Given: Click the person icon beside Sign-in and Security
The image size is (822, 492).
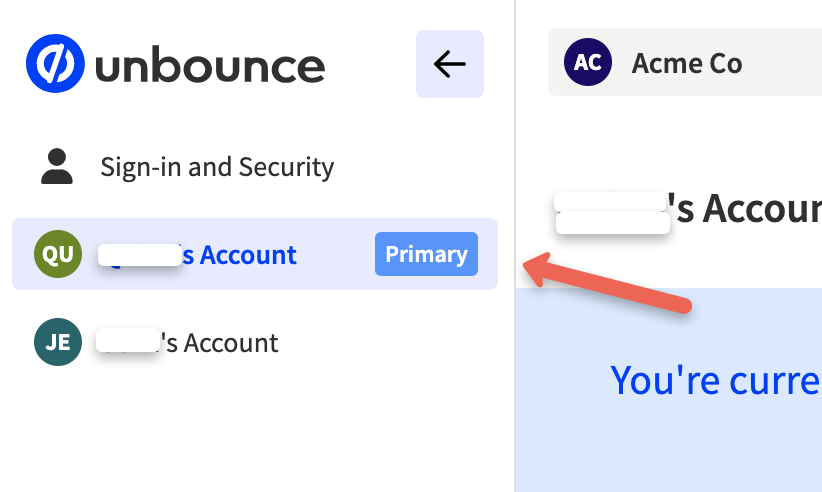Looking at the screenshot, I should click(x=57, y=167).
